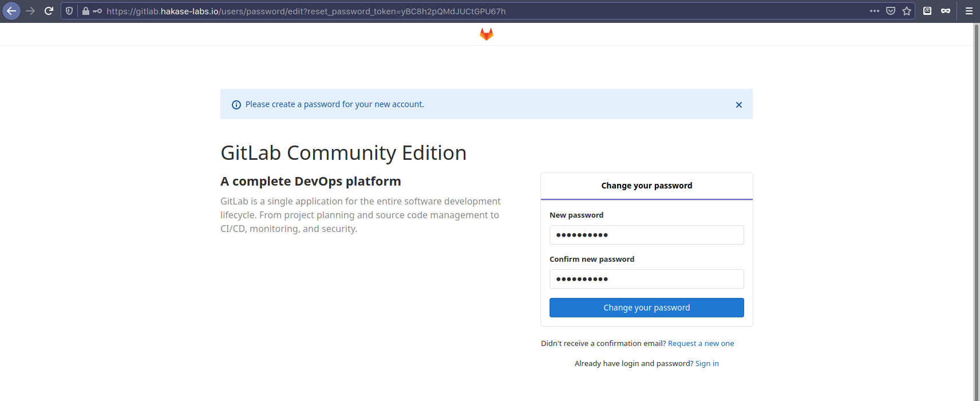Click 'Please create a password' alert text
Viewport: 980px width, 401px height.
335,104
